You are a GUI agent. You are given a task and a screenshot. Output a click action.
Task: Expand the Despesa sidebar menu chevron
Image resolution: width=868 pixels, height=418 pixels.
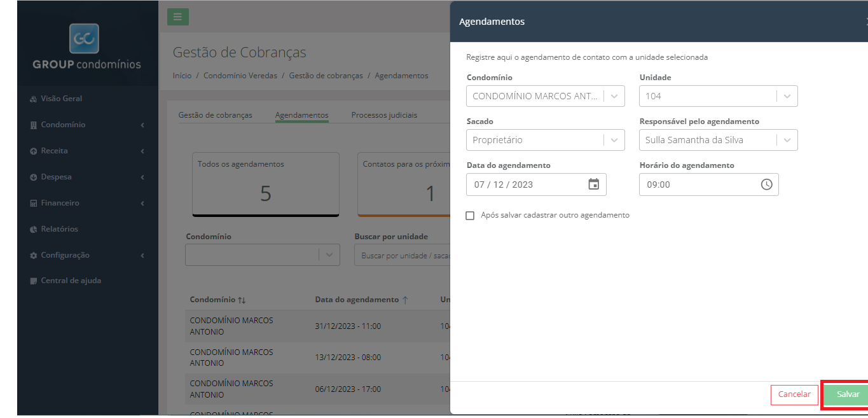[x=142, y=178]
